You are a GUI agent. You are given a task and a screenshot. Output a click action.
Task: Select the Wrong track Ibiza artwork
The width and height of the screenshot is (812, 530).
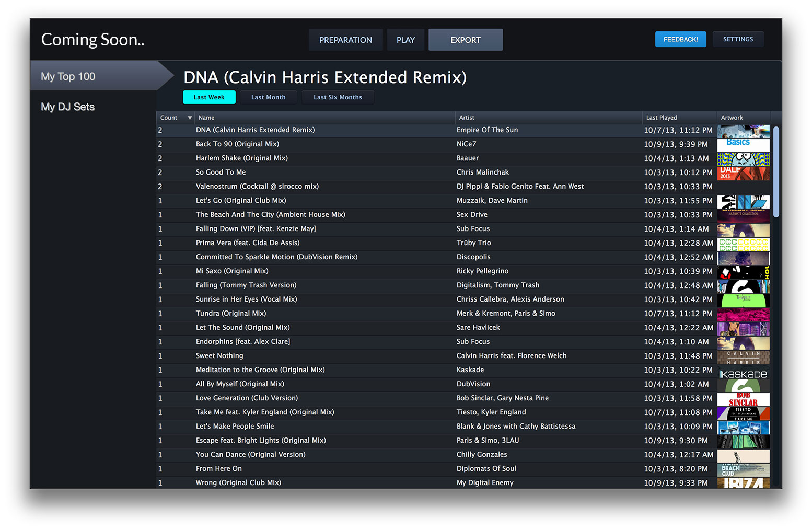[x=743, y=482]
